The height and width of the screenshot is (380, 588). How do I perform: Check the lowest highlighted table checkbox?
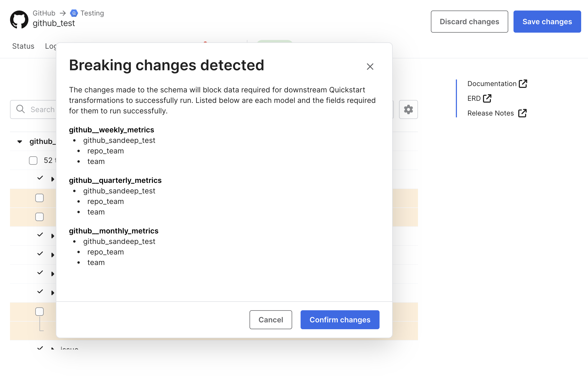pos(39,312)
